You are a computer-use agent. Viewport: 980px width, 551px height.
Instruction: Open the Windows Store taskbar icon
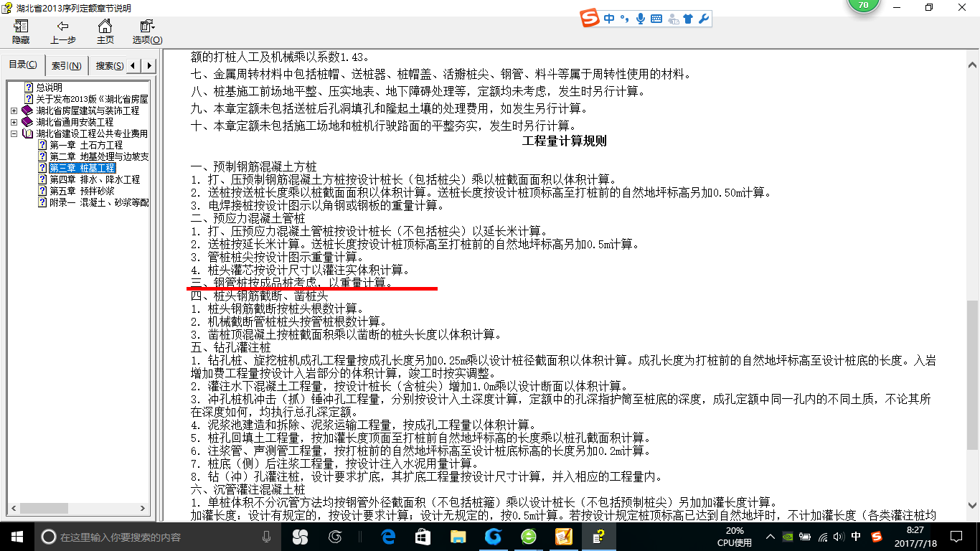coord(423,536)
